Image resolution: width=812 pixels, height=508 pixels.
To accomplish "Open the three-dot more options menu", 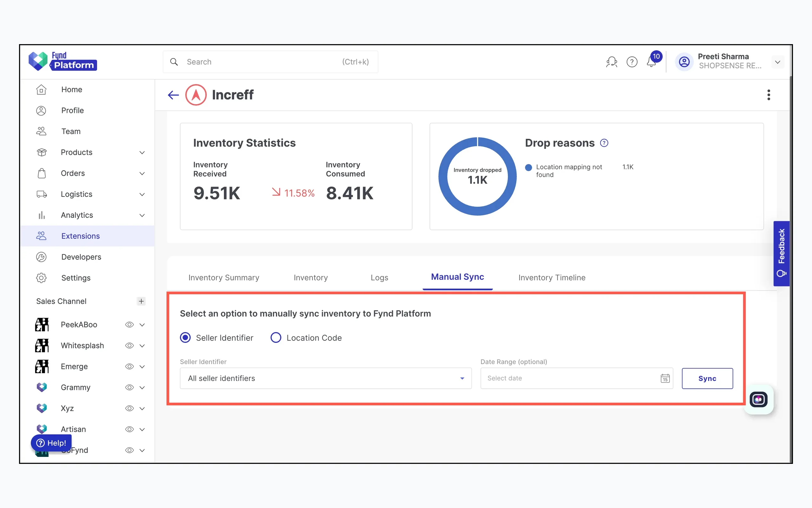I will point(769,95).
